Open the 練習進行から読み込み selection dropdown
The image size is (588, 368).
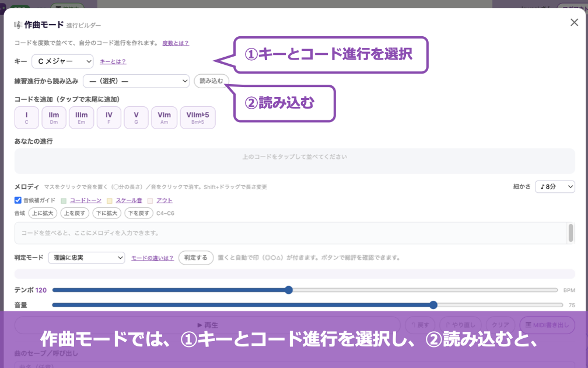pos(136,81)
